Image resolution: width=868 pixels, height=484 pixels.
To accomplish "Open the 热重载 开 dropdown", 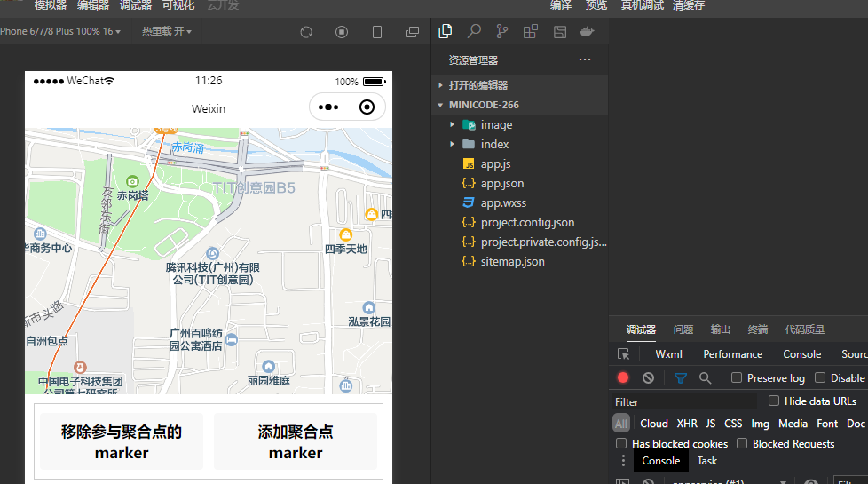I will pos(167,32).
